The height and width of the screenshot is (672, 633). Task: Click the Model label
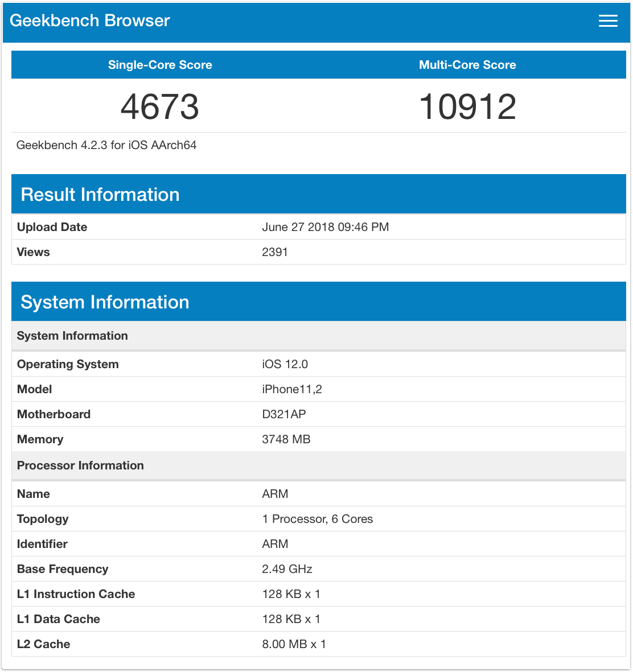tap(34, 389)
